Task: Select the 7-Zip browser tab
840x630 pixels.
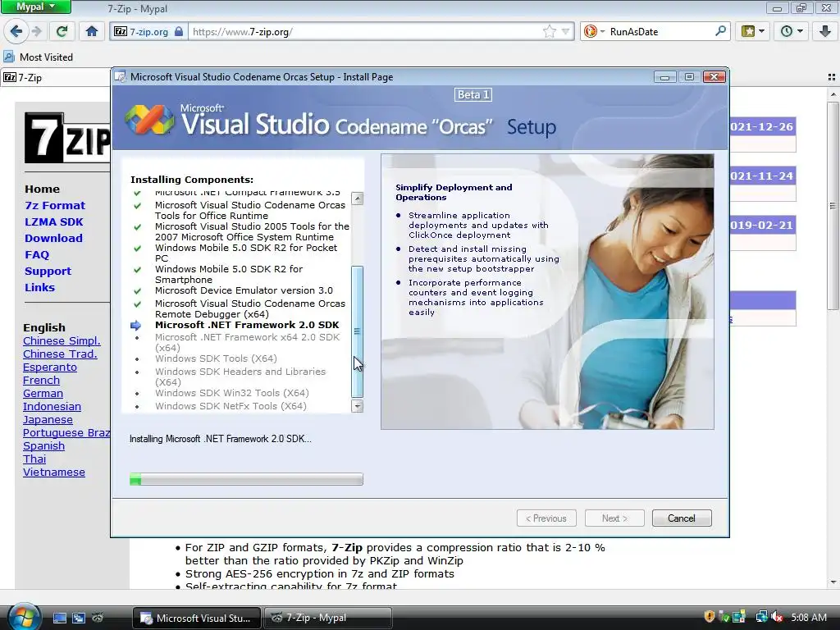Action: point(56,77)
